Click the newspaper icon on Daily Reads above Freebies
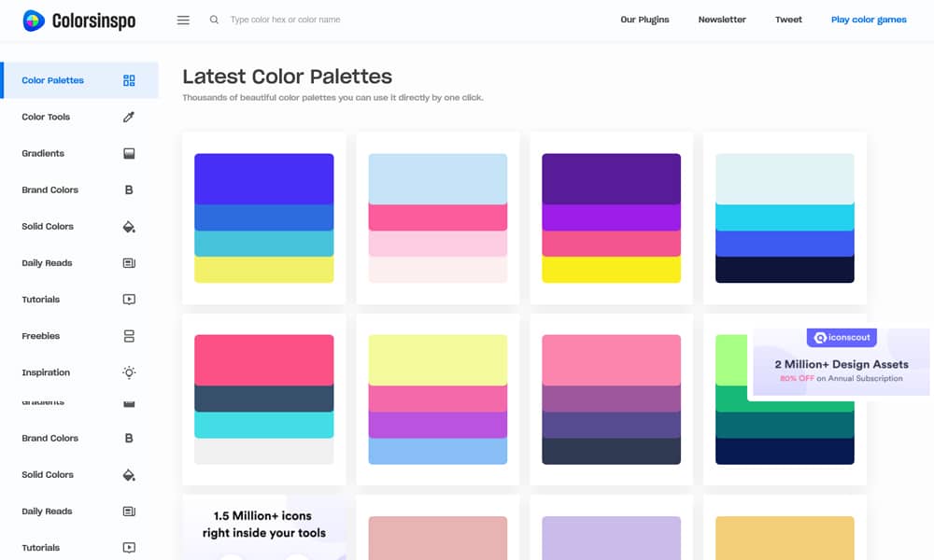This screenshot has width=934, height=560. (129, 263)
